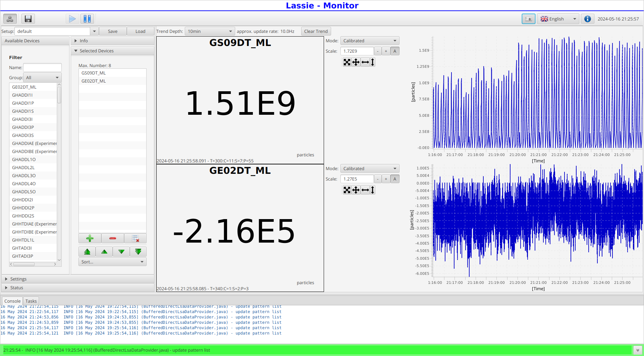The image size is (644, 356).
Task: Click the red minus remove device button
Action: (112, 238)
